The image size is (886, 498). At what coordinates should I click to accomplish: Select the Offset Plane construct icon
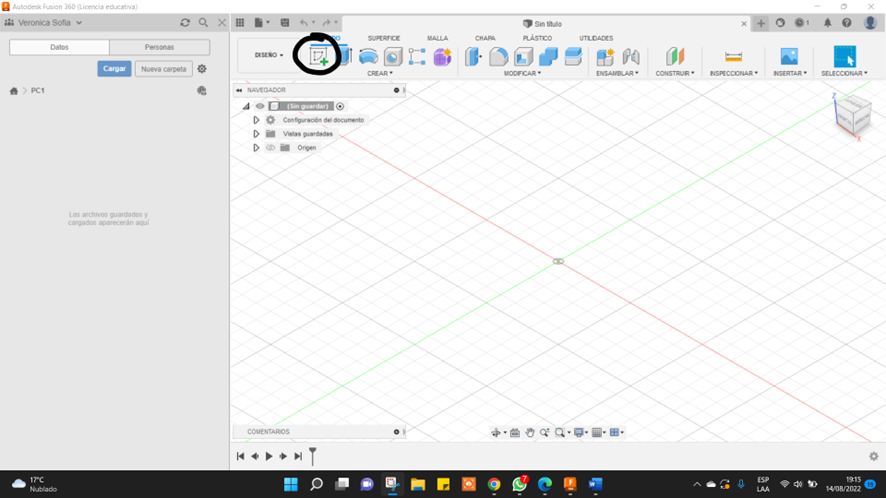675,57
